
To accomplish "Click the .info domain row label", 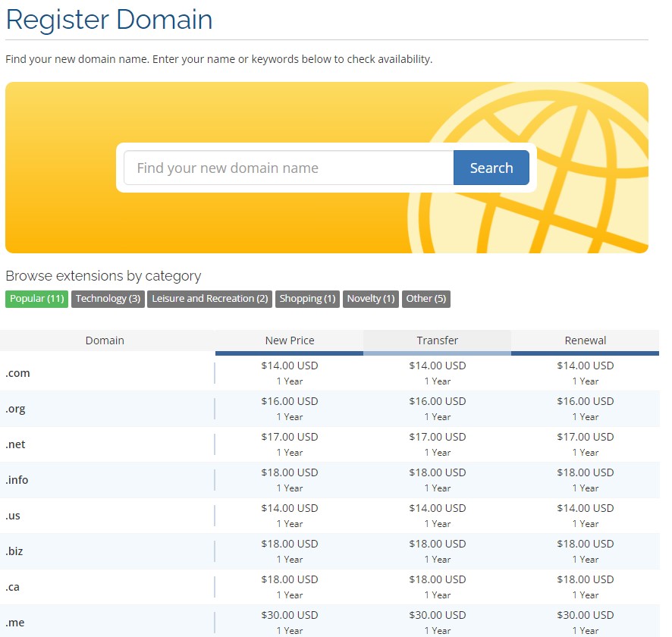I will point(17,480).
